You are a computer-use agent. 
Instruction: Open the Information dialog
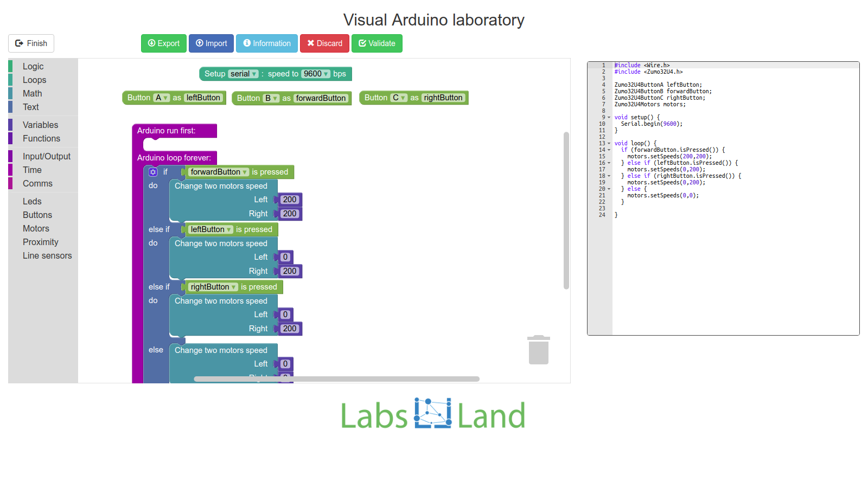(267, 43)
